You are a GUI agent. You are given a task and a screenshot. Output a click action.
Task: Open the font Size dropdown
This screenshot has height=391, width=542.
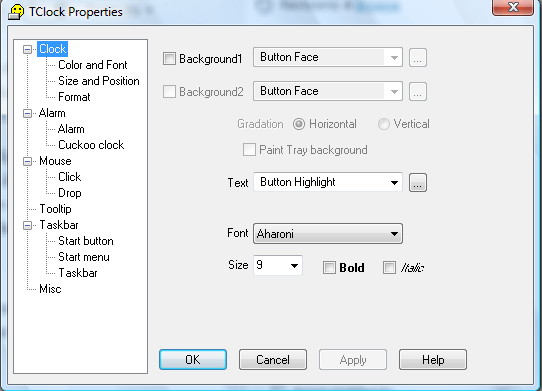coord(278,266)
